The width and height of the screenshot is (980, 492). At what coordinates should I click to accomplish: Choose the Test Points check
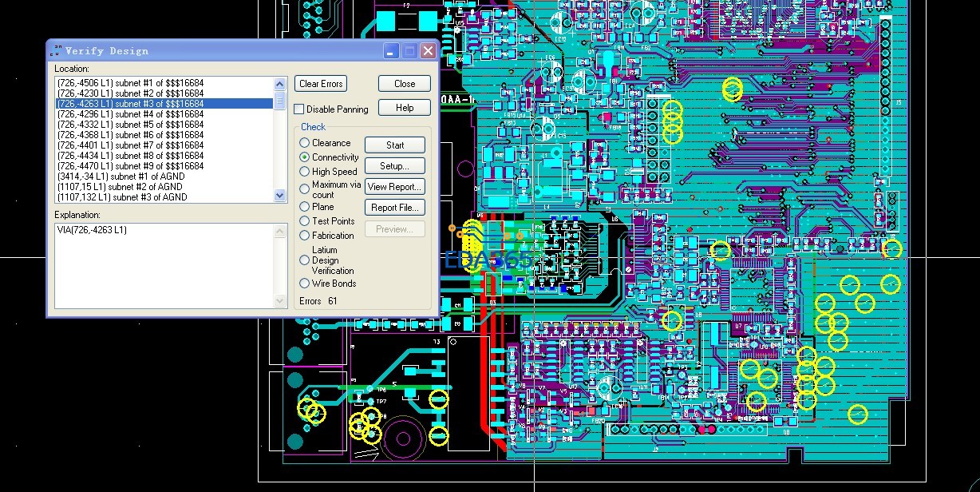(x=305, y=221)
